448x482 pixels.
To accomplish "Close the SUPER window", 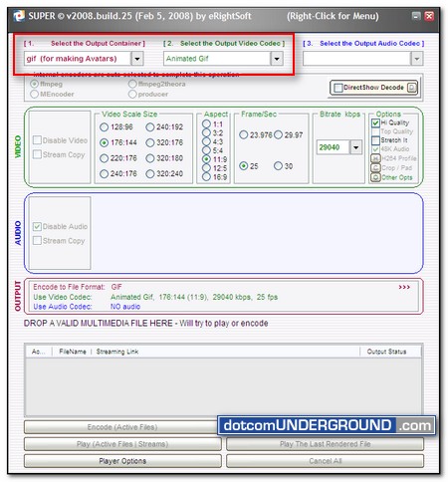I will pyautogui.click(x=429, y=16).
